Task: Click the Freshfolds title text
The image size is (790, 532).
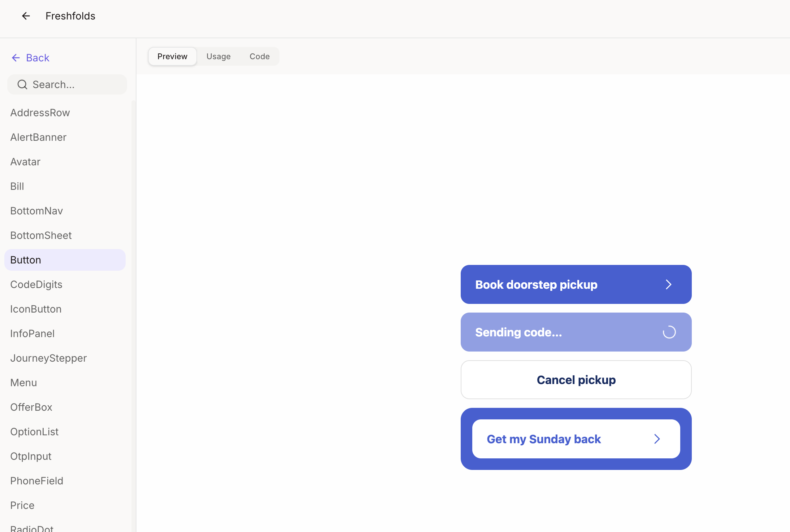Action: point(70,16)
